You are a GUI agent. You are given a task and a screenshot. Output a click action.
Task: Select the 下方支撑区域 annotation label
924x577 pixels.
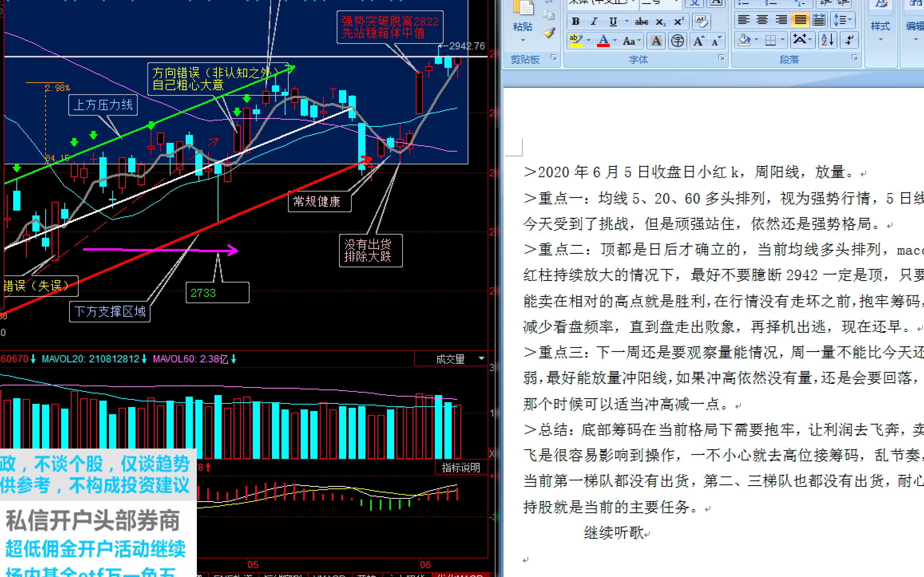pyautogui.click(x=110, y=312)
